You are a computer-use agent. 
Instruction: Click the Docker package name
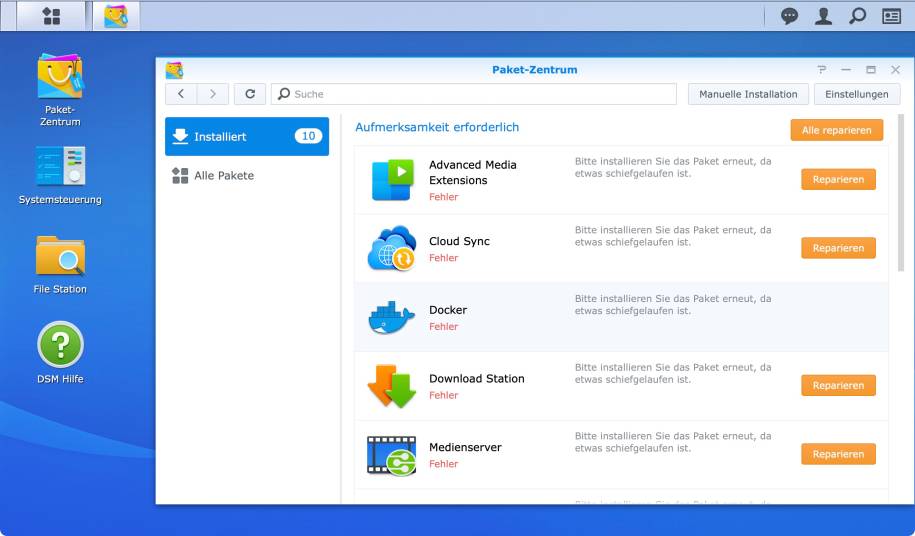pos(448,310)
